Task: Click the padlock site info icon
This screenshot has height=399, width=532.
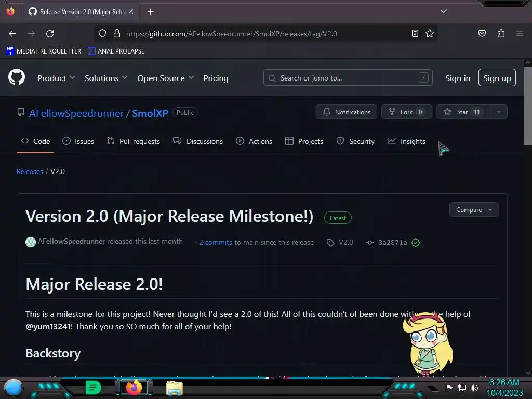Action: (117, 34)
